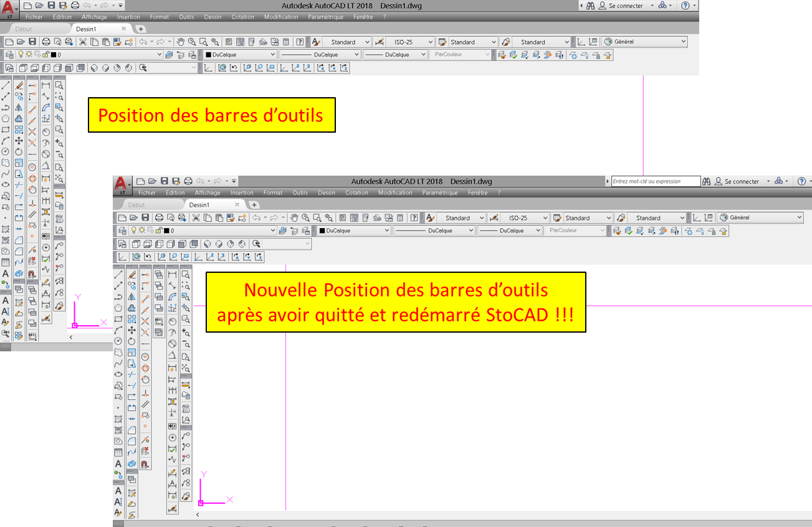Viewport: 812px width, 527px height.
Task: Open the Modification menu in the back window
Action: 281,17
